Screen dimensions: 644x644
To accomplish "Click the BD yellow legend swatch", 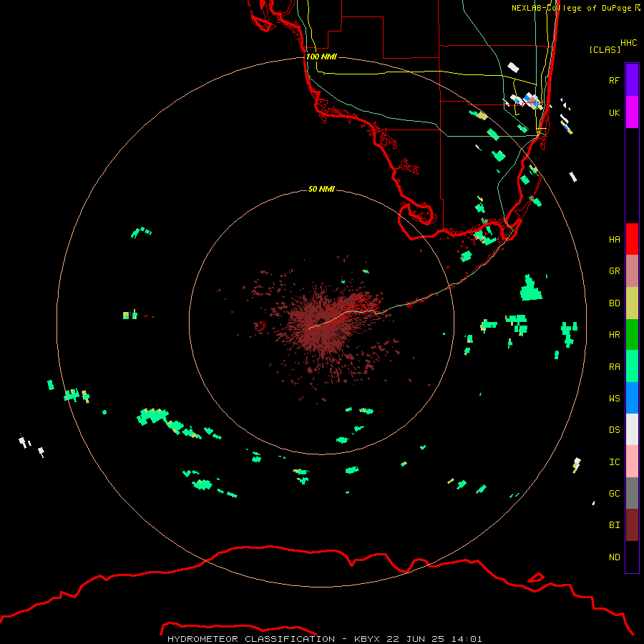I will [x=632, y=303].
